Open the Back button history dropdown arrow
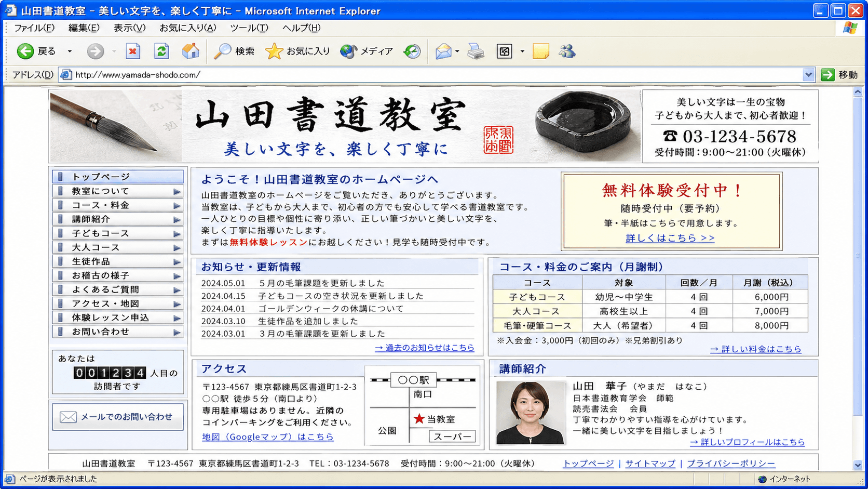Viewport: 868px width, 489px height. tap(70, 51)
